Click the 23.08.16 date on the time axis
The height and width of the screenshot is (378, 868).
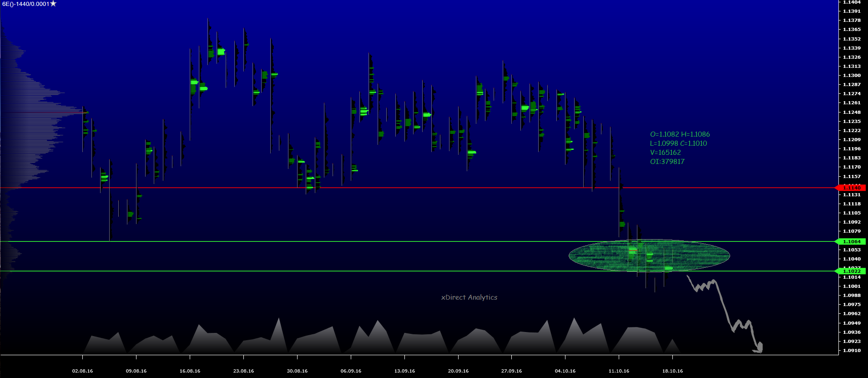(243, 371)
